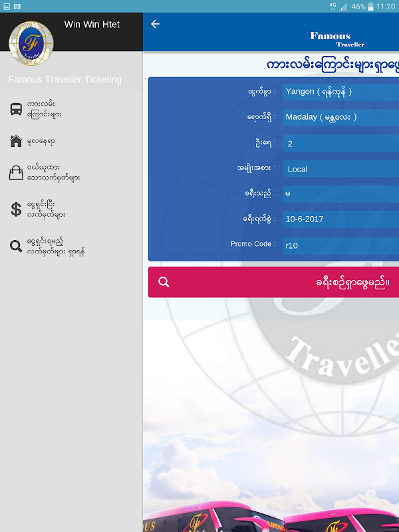Tap the shopping bag icon in sidebar
The image size is (399, 532).
pos(16,172)
